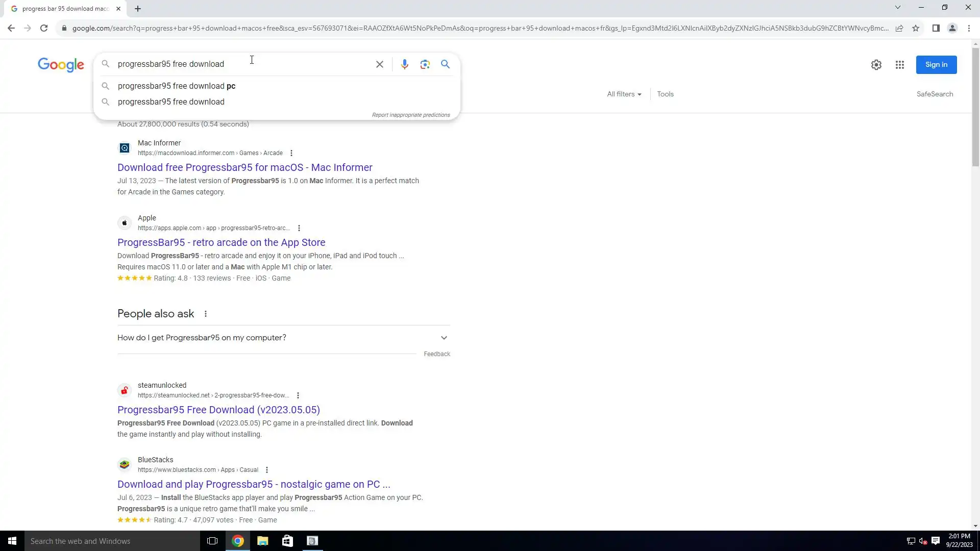Viewport: 980px width, 551px height.
Task: Click the voice search microphone icon
Action: point(404,64)
